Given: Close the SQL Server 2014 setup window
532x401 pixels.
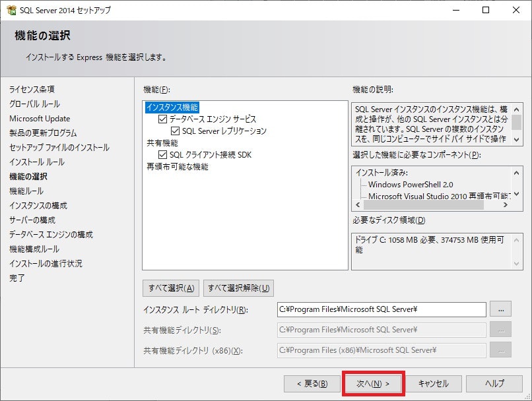Looking at the screenshot, I should click(516, 10).
